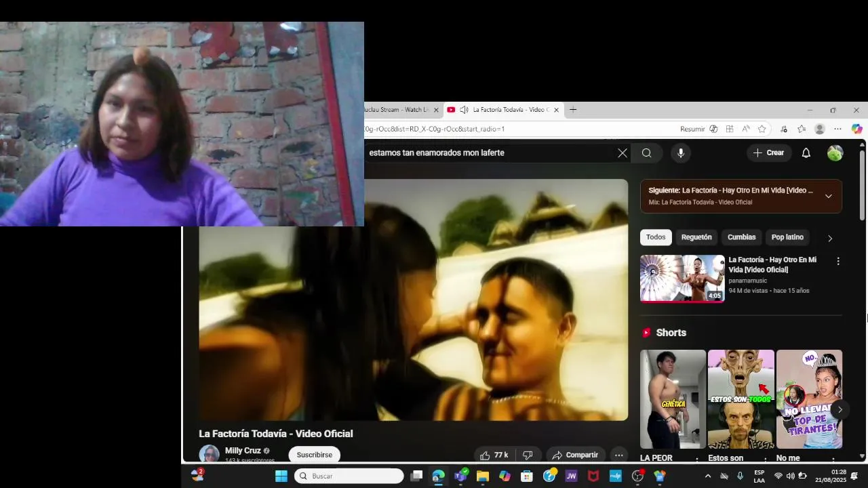Open the YouTube account avatar menu

pyautogui.click(x=835, y=153)
